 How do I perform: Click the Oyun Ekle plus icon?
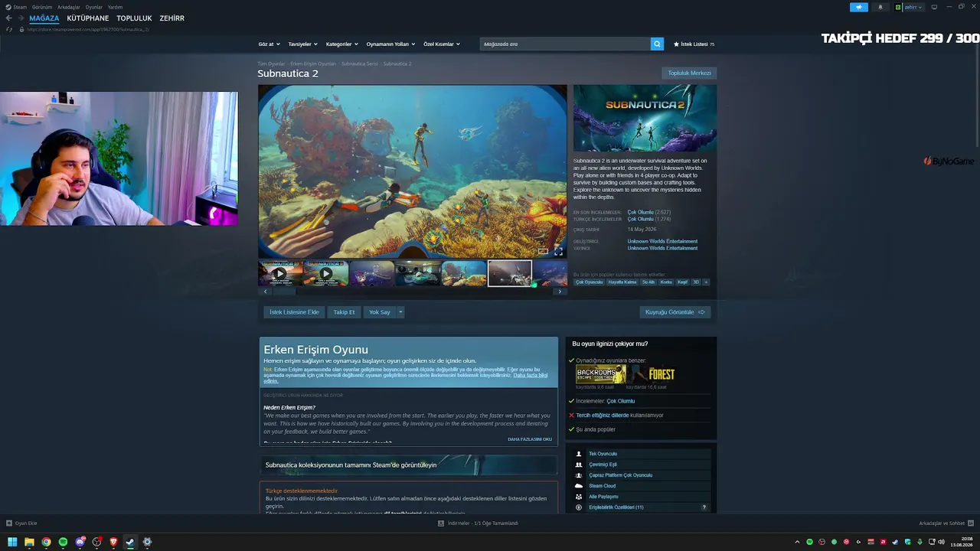[x=9, y=523]
